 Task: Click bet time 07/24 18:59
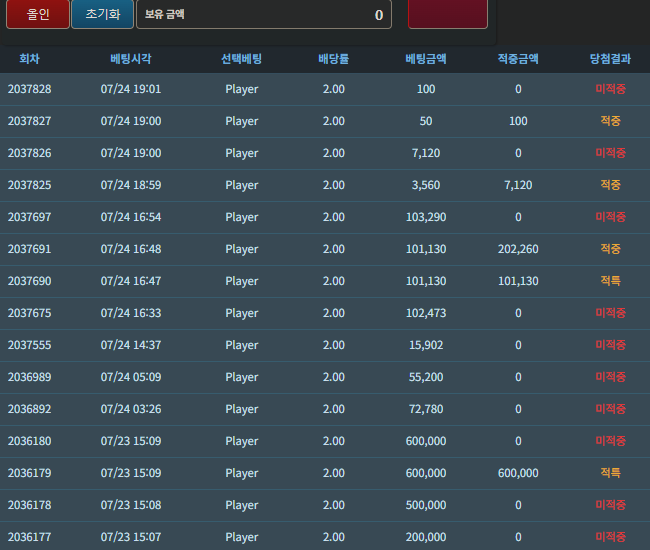(131, 185)
